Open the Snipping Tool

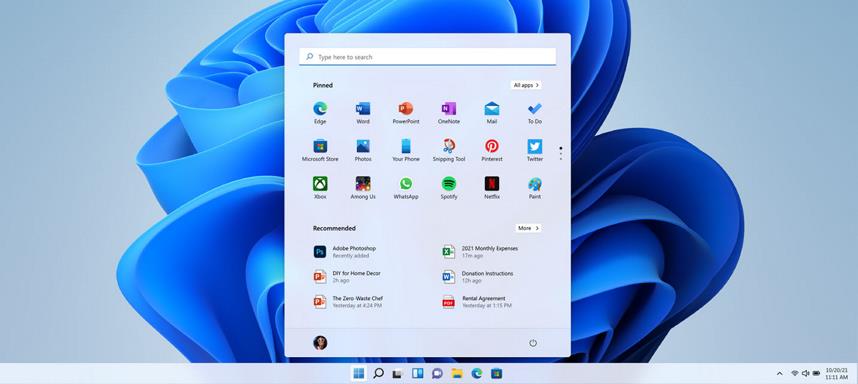(x=449, y=150)
